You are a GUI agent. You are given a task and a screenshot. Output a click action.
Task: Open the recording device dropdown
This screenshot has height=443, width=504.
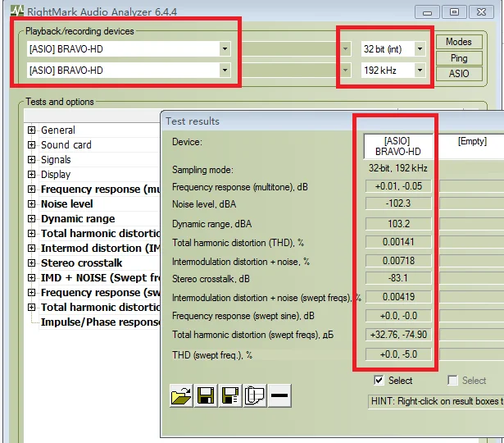point(225,71)
